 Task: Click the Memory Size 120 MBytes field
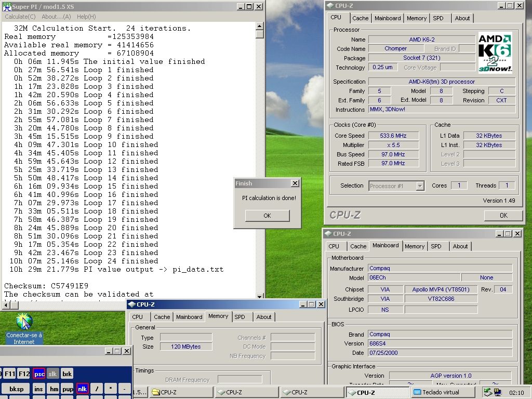point(186,347)
